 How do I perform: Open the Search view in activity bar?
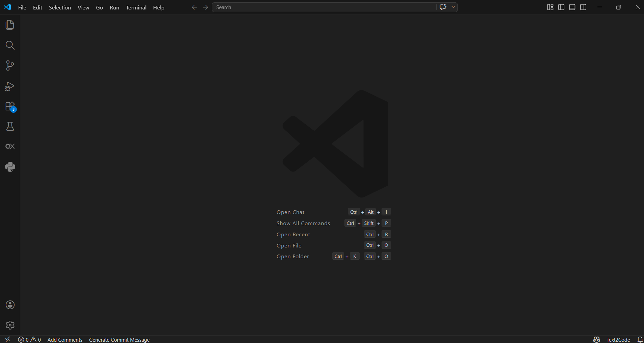click(x=10, y=45)
